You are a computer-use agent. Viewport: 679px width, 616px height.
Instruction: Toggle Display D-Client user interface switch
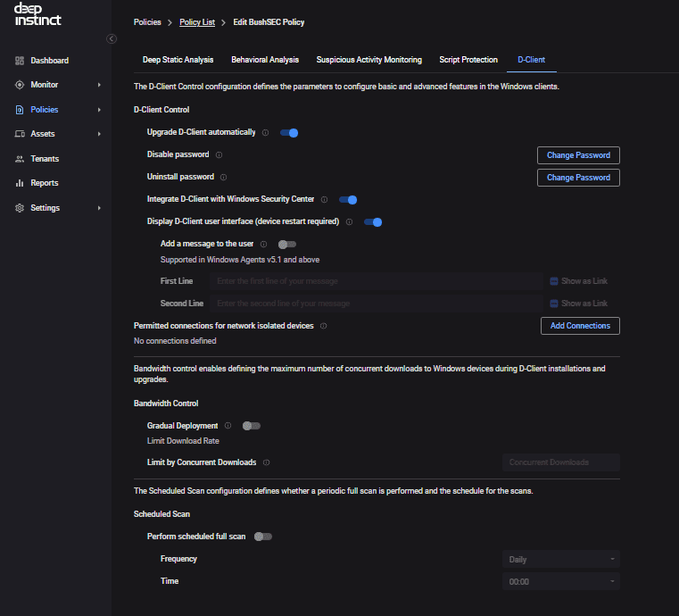pyautogui.click(x=373, y=222)
